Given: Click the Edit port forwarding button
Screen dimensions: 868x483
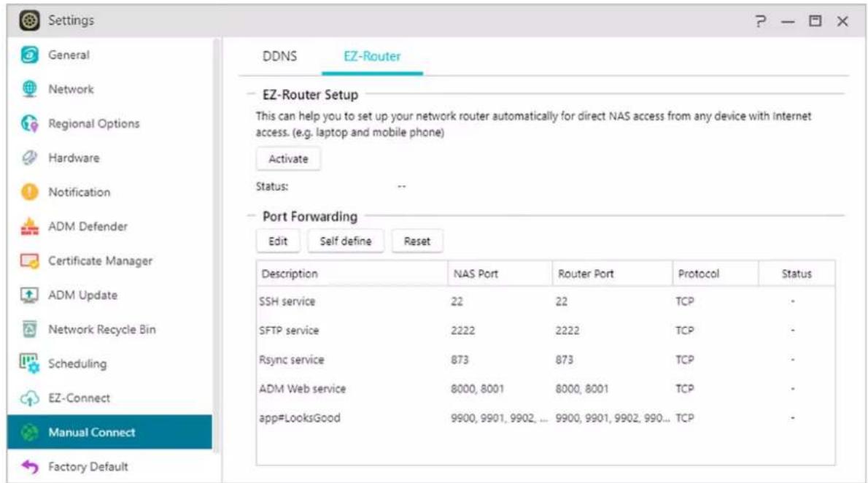Looking at the screenshot, I should coord(278,241).
